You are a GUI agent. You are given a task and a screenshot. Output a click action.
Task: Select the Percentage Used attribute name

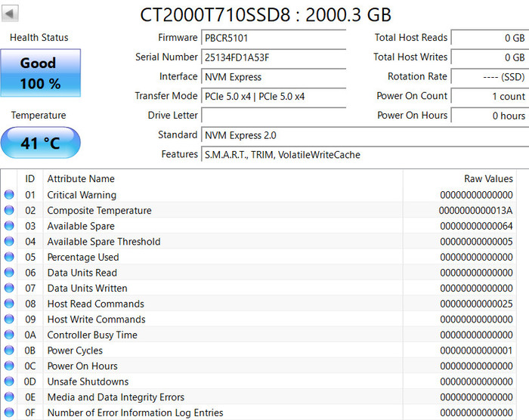coord(83,257)
